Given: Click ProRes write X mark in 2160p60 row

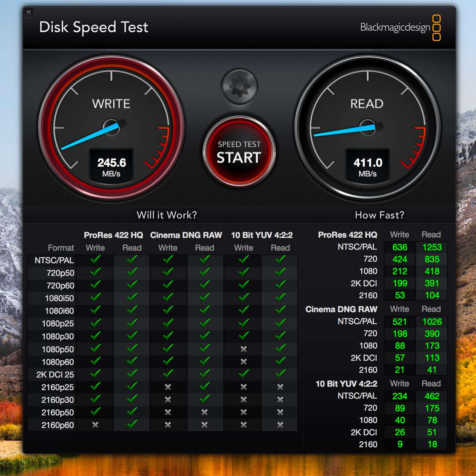Looking at the screenshot, I should pos(95,425).
